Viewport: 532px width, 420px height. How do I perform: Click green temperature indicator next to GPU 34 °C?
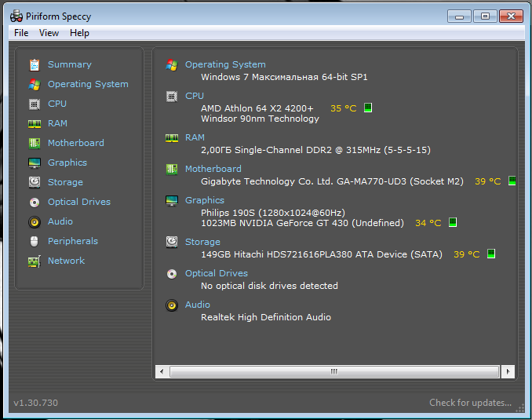453,222
